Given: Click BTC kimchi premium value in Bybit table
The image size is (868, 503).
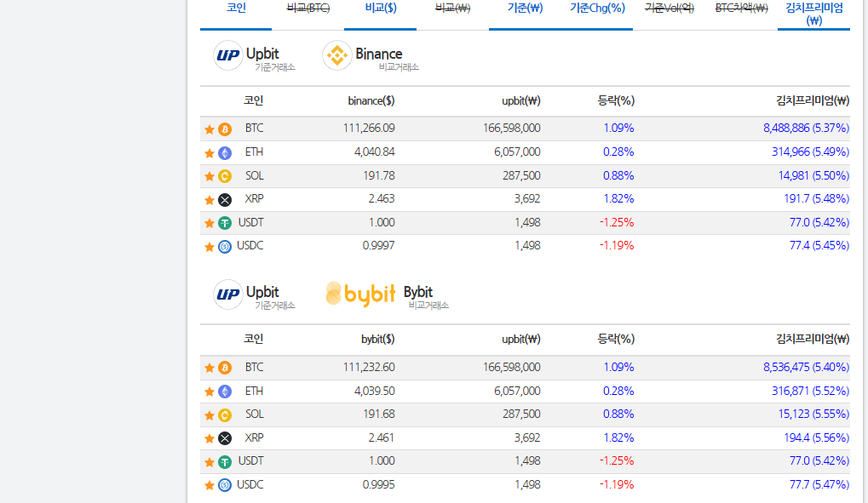Looking at the screenshot, I should (805, 368).
